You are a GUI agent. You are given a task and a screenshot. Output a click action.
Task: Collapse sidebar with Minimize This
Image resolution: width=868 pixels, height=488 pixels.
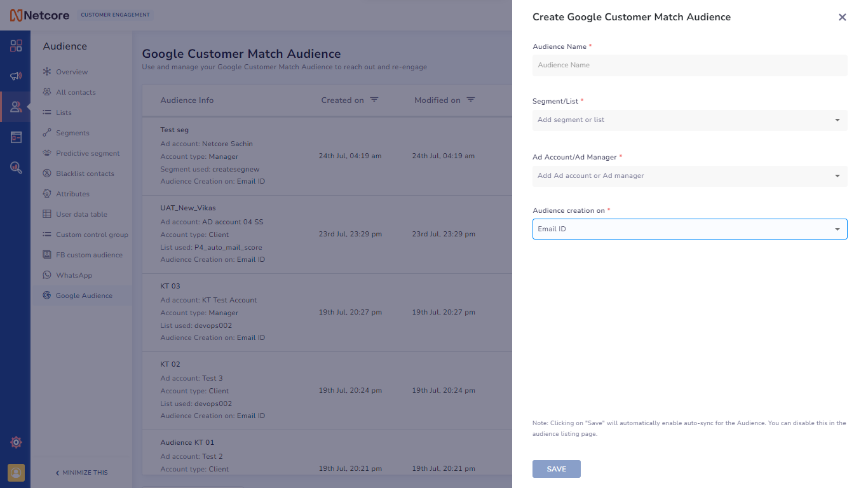click(x=81, y=473)
